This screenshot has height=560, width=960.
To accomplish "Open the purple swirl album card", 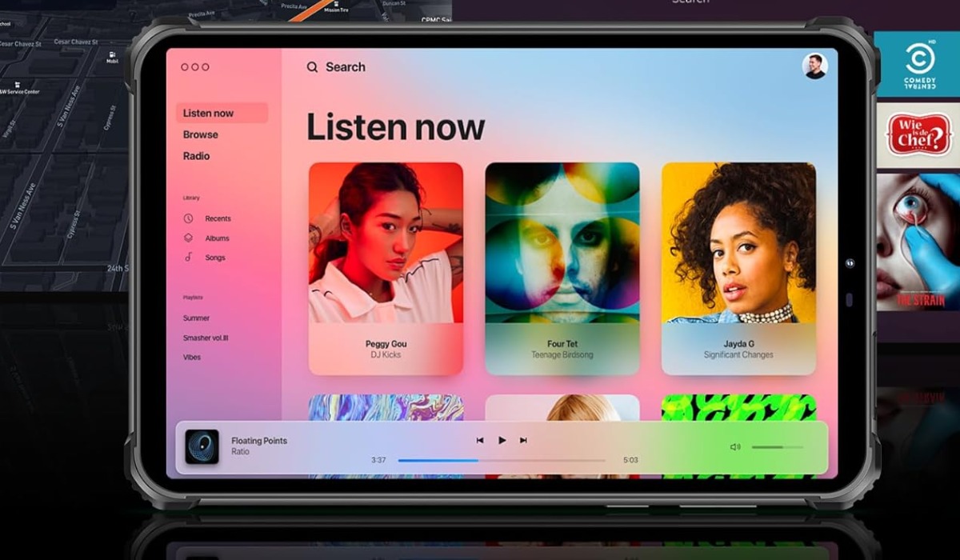I will (x=386, y=407).
